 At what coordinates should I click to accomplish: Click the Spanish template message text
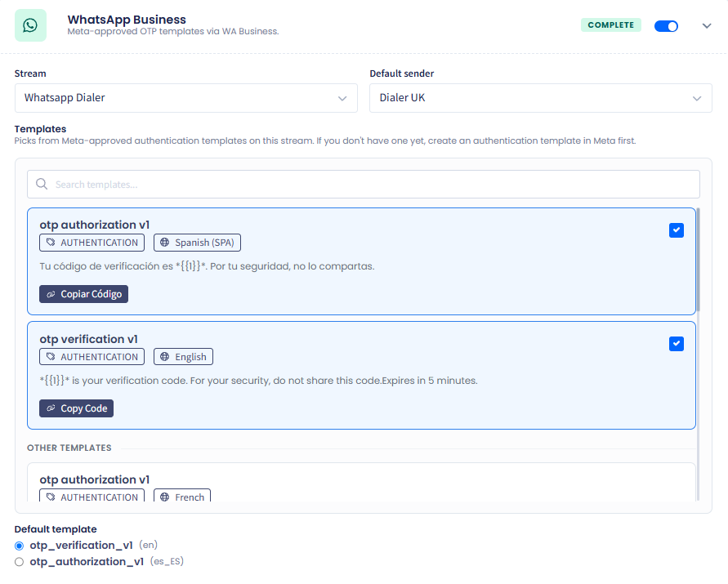(x=207, y=266)
